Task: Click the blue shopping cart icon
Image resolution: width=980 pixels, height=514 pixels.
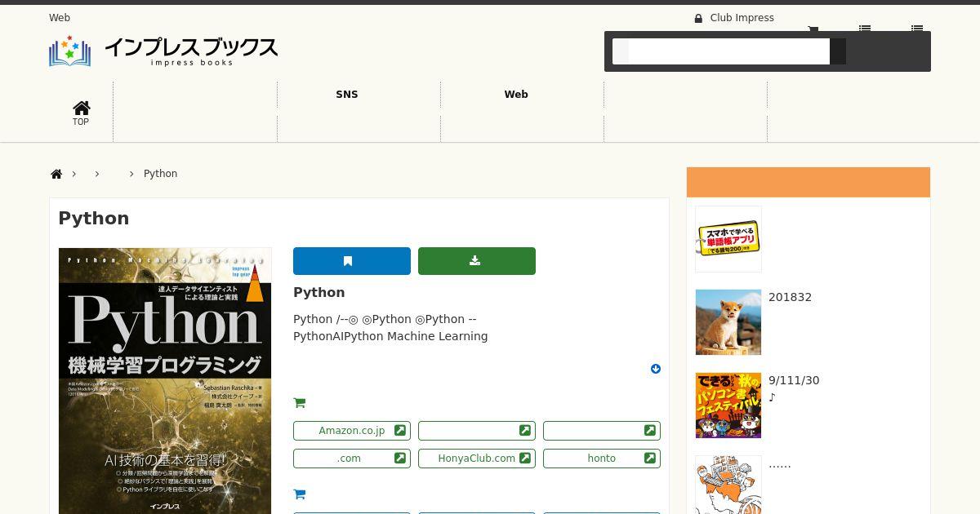Action: (x=299, y=494)
